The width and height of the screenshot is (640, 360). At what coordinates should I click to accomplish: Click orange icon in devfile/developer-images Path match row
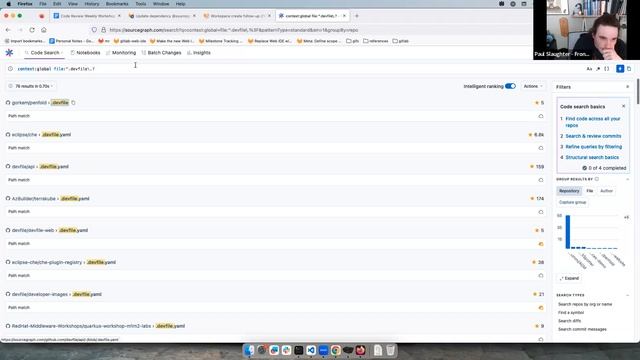click(541, 308)
